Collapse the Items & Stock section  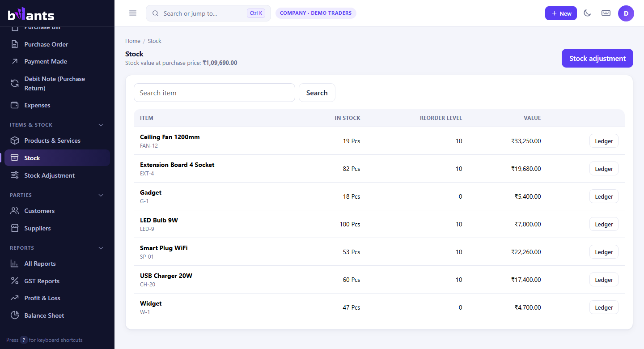click(x=101, y=125)
